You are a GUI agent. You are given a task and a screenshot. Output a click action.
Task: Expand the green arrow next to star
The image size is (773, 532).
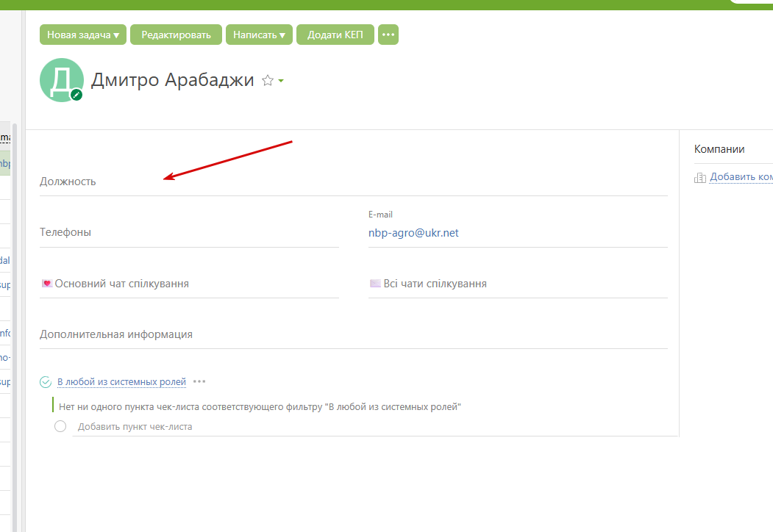tap(281, 80)
